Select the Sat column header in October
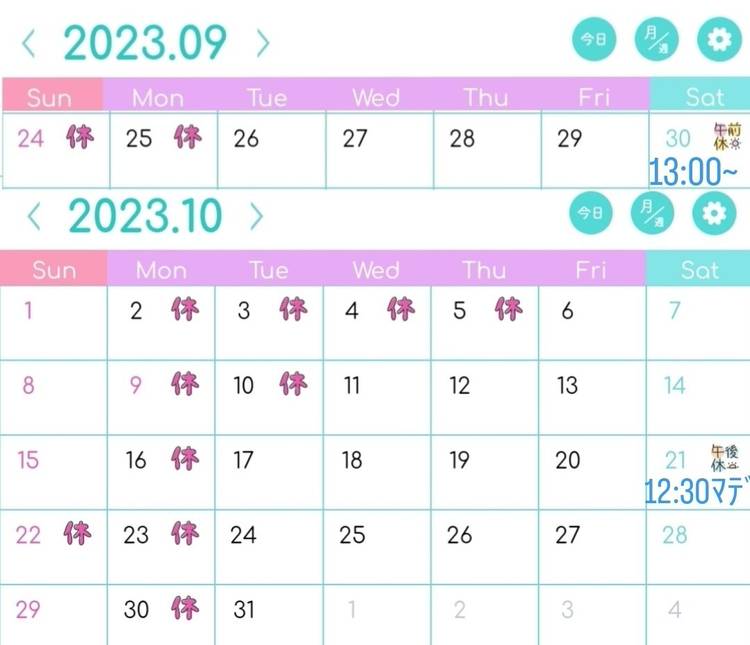 coord(698,270)
